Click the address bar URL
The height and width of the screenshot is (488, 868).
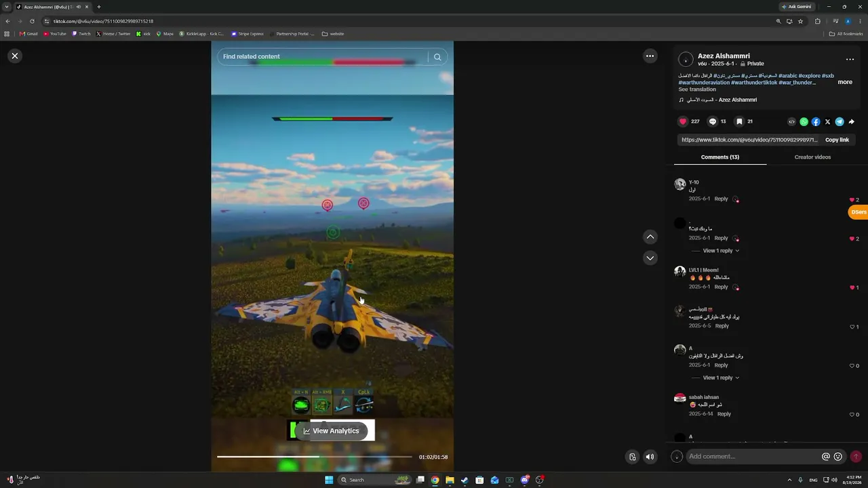point(103,21)
